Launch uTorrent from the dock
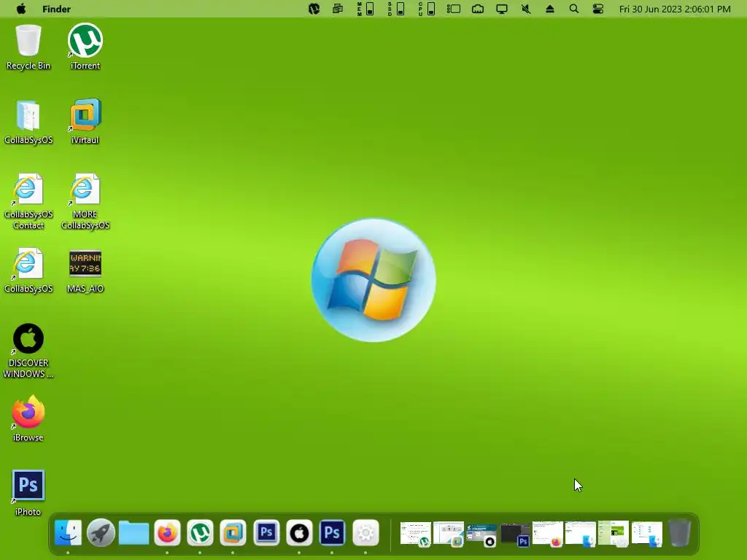Viewport: 747px width, 560px height. pyautogui.click(x=200, y=532)
